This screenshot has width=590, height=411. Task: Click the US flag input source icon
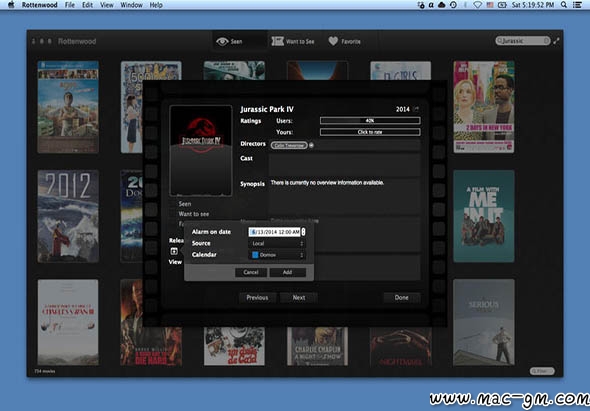490,5
